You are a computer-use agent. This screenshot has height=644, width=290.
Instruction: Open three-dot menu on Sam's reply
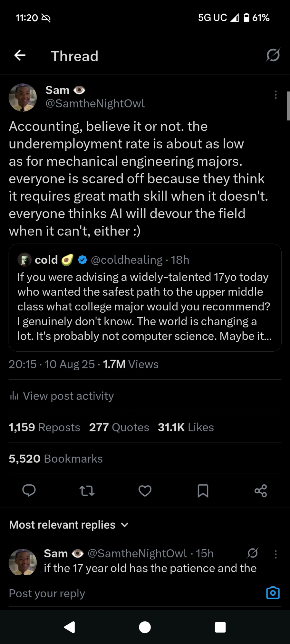click(275, 554)
